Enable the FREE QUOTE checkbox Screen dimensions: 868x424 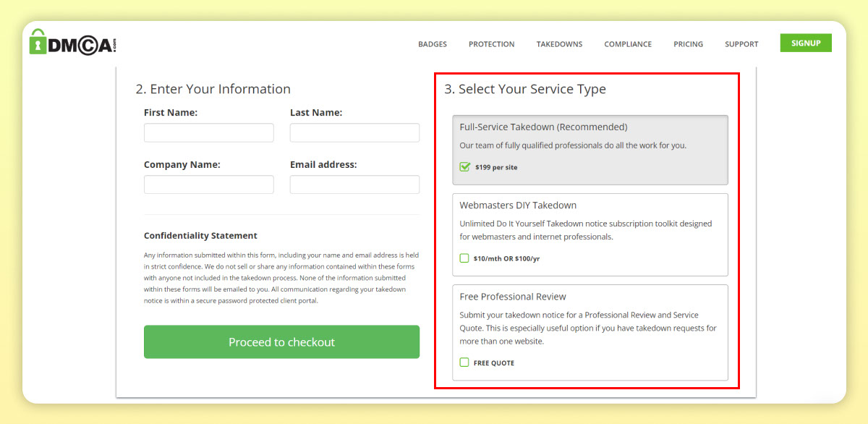pos(464,362)
